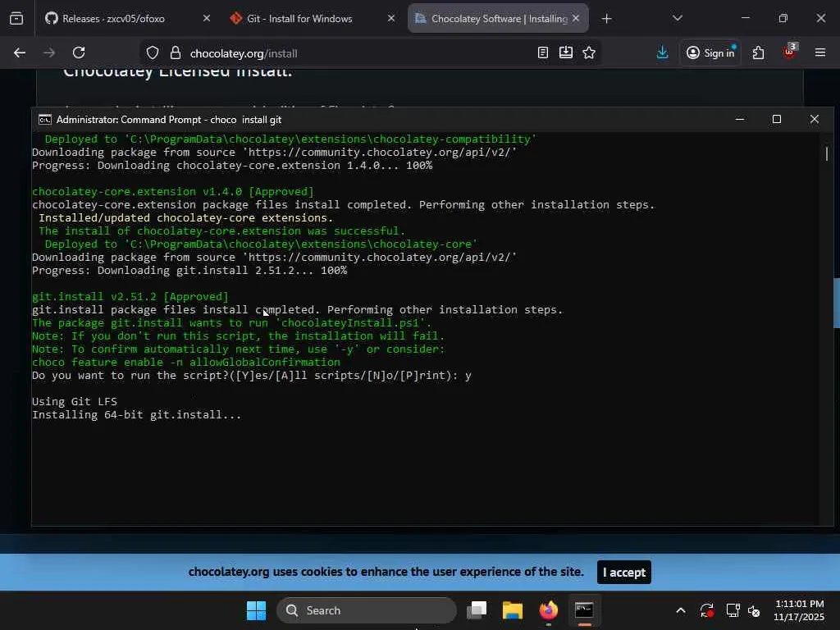Screen dimensions: 840x630
Task: Close the Administrator Command Prompt window
Action: [x=815, y=120]
